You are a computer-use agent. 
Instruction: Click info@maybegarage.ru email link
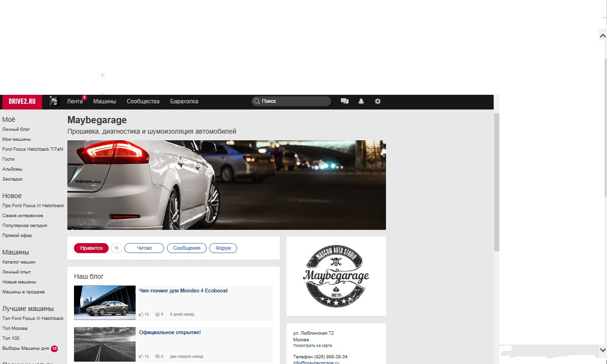pos(316,363)
